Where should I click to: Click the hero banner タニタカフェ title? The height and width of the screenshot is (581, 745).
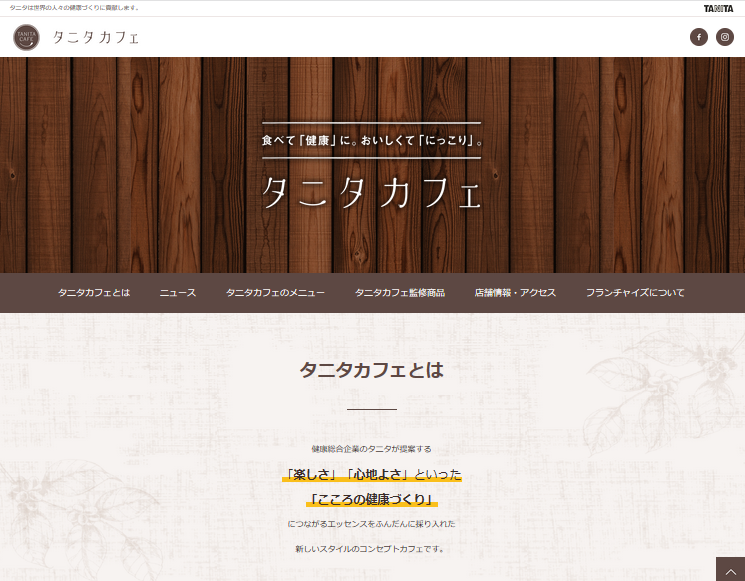point(372,192)
